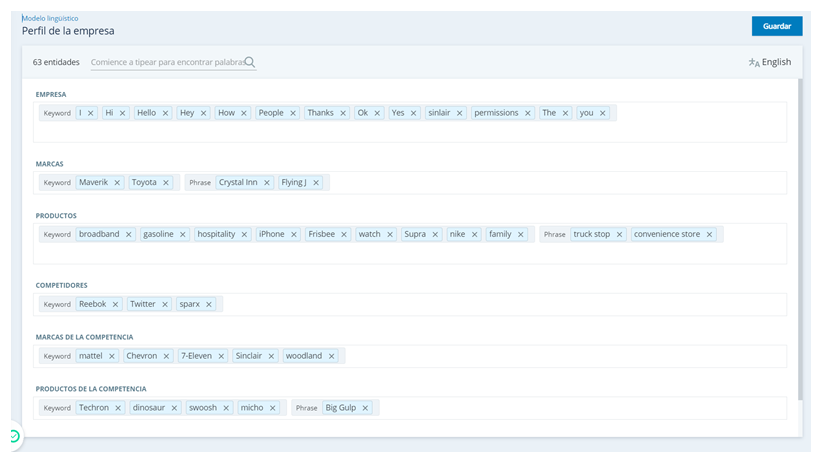Remove the convenience store phrase
This screenshot has height=458, width=816.
point(709,234)
